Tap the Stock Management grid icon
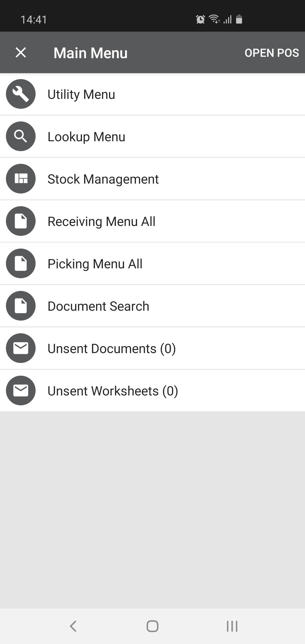This screenshot has width=305, height=644. (x=21, y=179)
